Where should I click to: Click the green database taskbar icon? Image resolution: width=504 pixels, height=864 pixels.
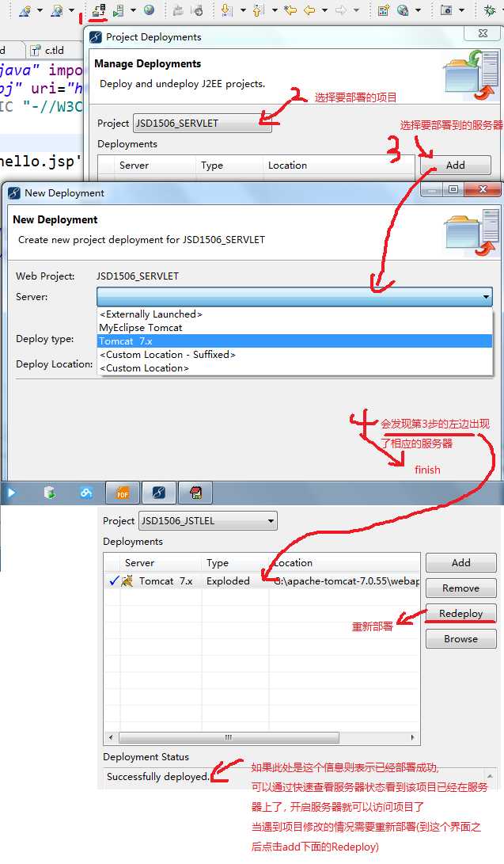50,493
